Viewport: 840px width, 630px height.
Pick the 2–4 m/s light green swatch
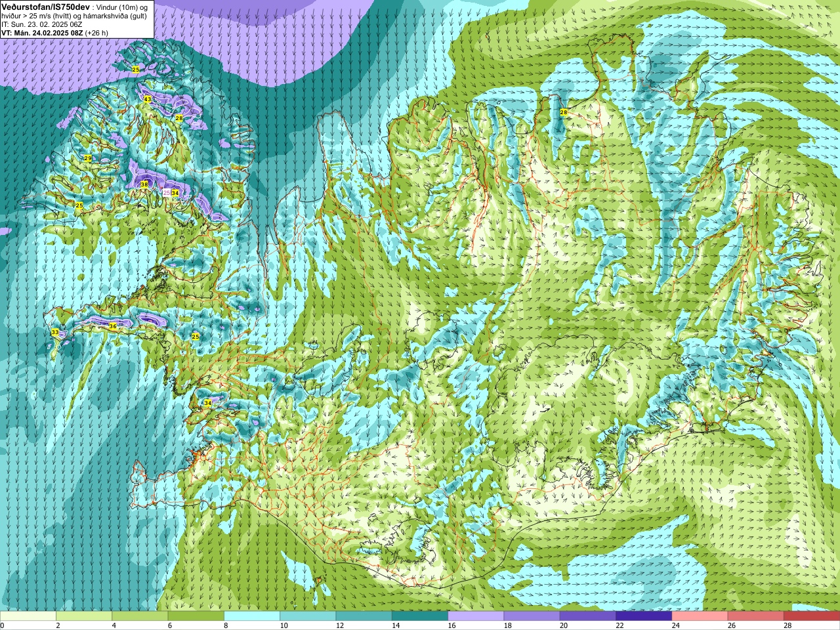(84, 616)
